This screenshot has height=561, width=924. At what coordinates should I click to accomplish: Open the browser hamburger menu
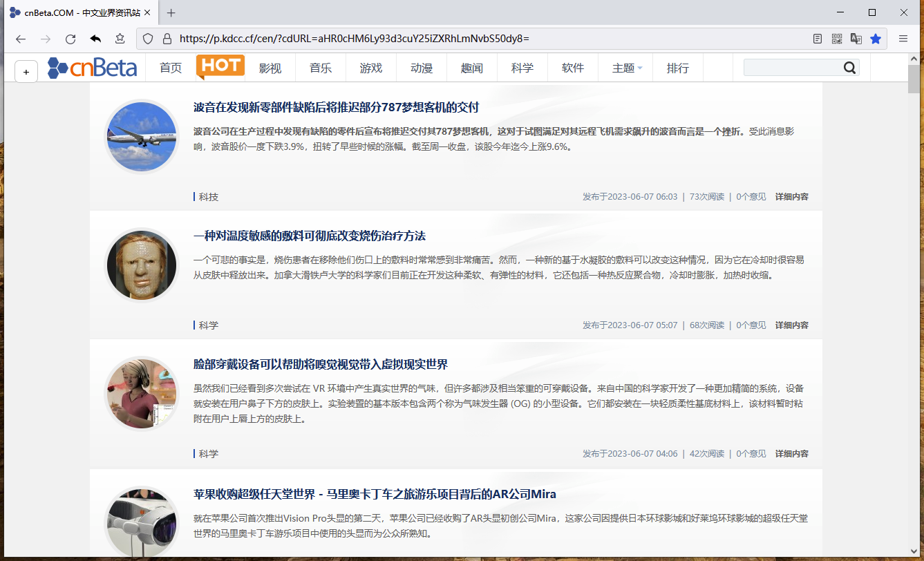[x=903, y=39]
